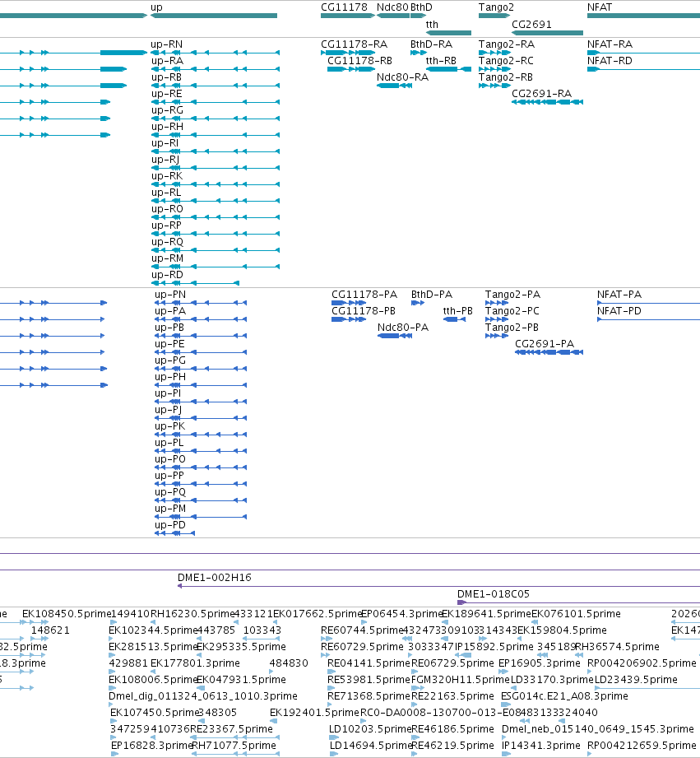Click the RH36574.5prime EST label
This screenshot has height=758, width=700.
(x=617, y=646)
